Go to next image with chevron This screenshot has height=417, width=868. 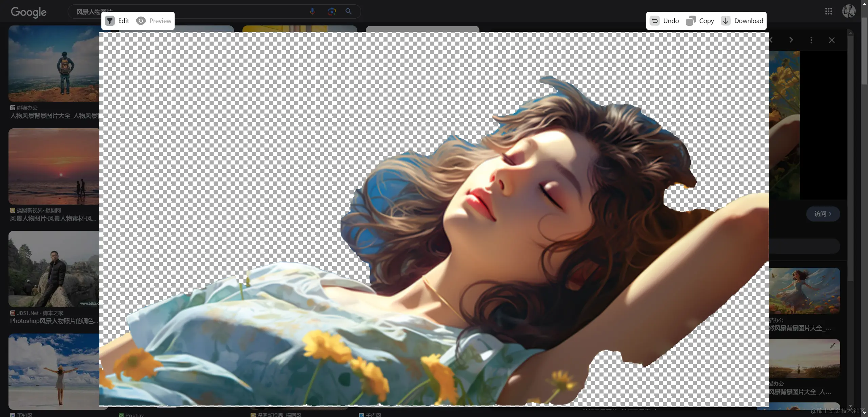click(791, 40)
